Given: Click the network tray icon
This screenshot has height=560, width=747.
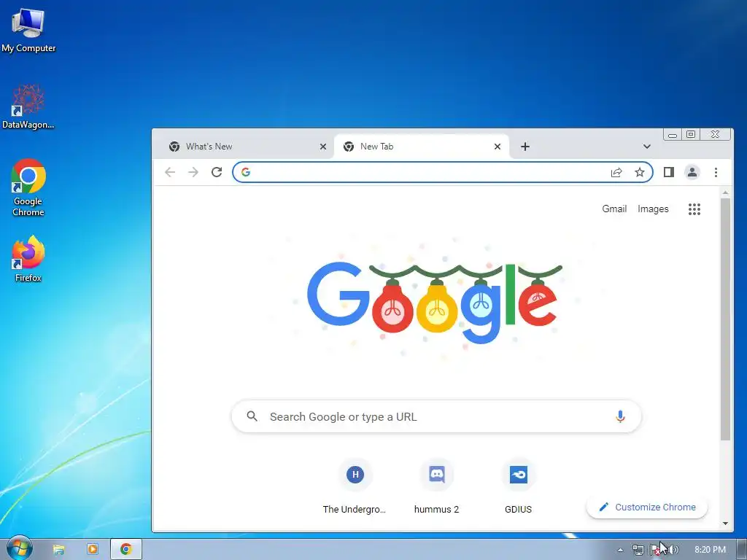Looking at the screenshot, I should point(638,550).
